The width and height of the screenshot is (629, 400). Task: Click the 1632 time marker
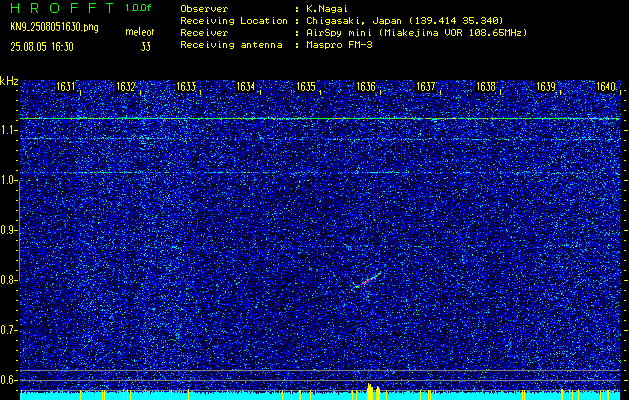[x=126, y=87]
